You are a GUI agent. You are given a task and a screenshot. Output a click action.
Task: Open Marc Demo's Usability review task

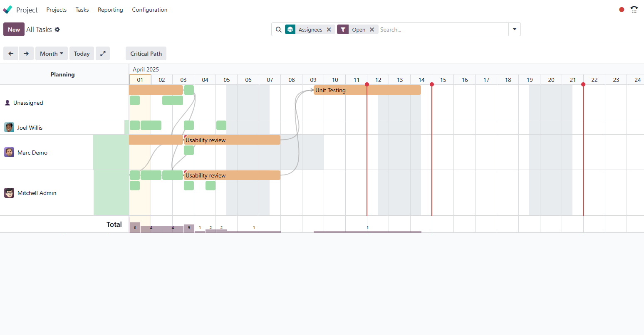(x=232, y=140)
